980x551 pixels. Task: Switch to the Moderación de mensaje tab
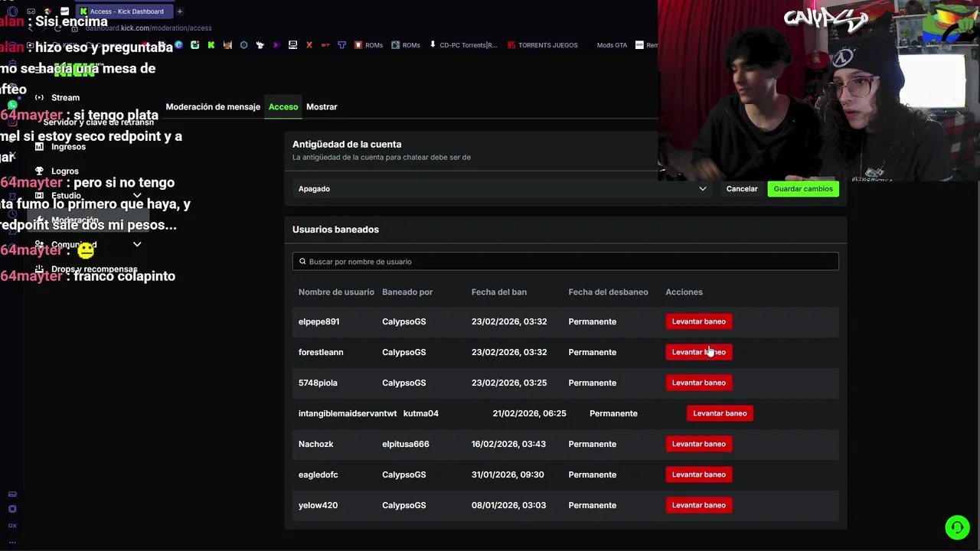(x=213, y=107)
